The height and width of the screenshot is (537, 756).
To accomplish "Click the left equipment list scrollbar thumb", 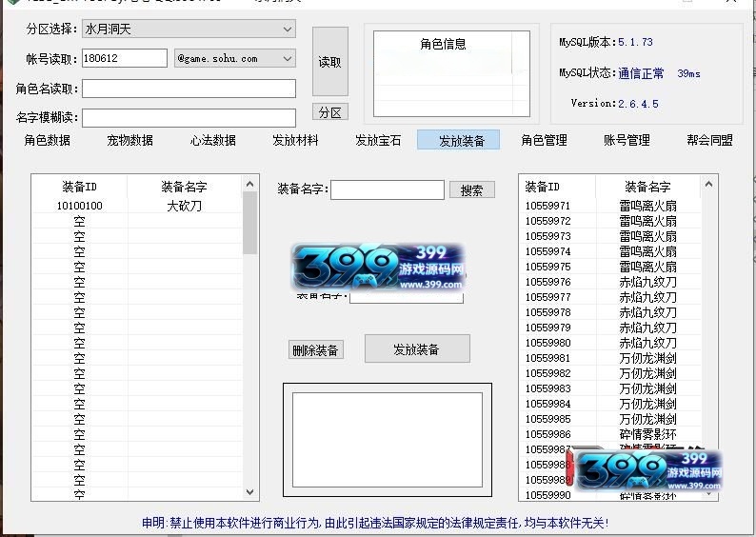I will [249, 223].
